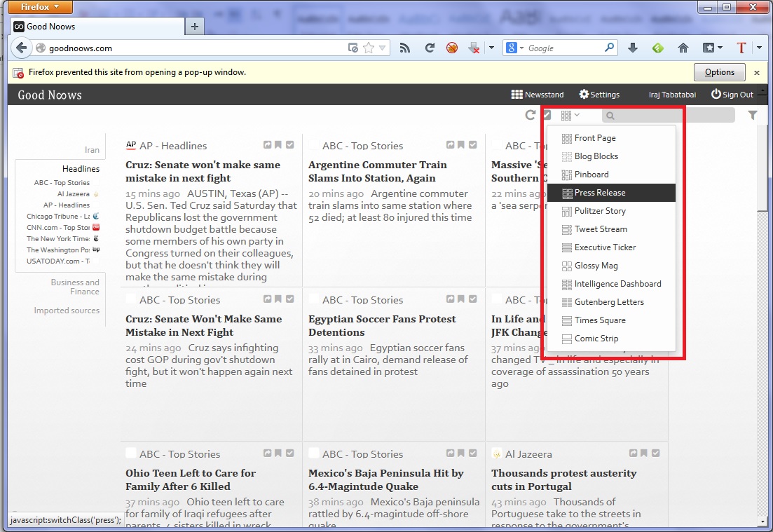The width and height of the screenshot is (773, 532).
Task: Pick the Executive Ticker layout
Action: [x=611, y=247]
